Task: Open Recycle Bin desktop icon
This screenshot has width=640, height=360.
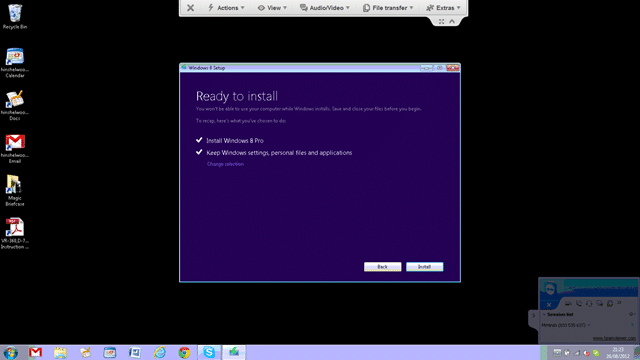Action: point(15,17)
